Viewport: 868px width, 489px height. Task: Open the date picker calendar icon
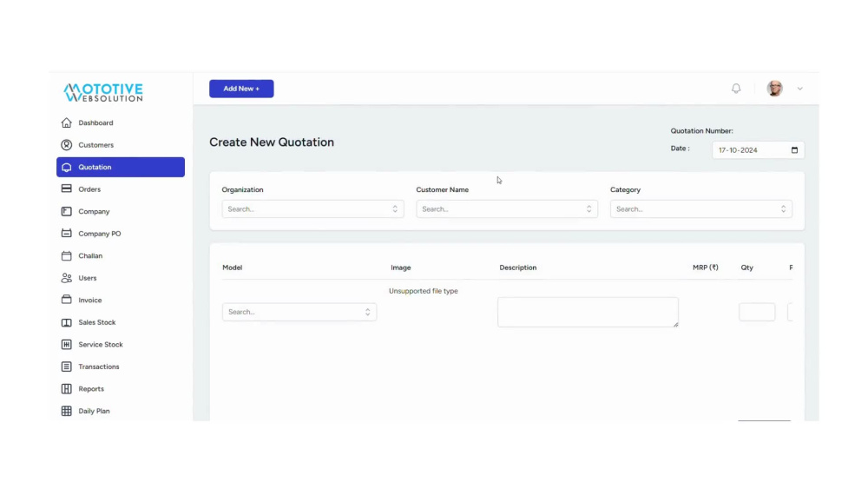point(794,150)
